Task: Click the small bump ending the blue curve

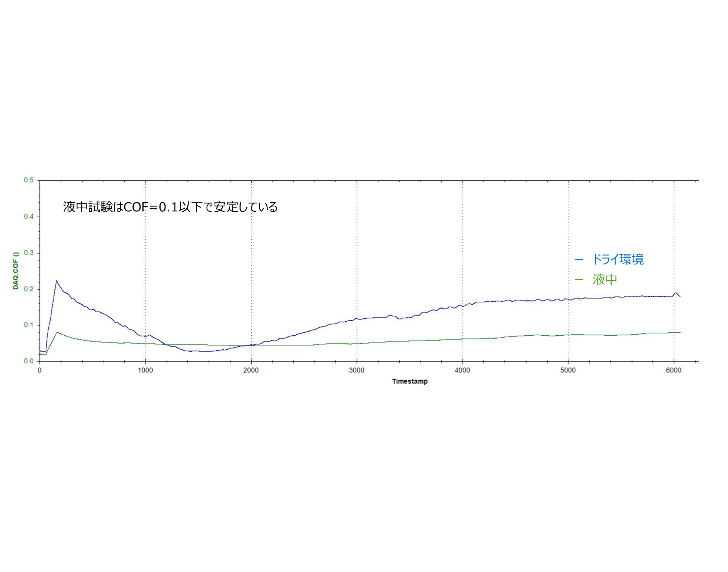Action: [x=676, y=294]
